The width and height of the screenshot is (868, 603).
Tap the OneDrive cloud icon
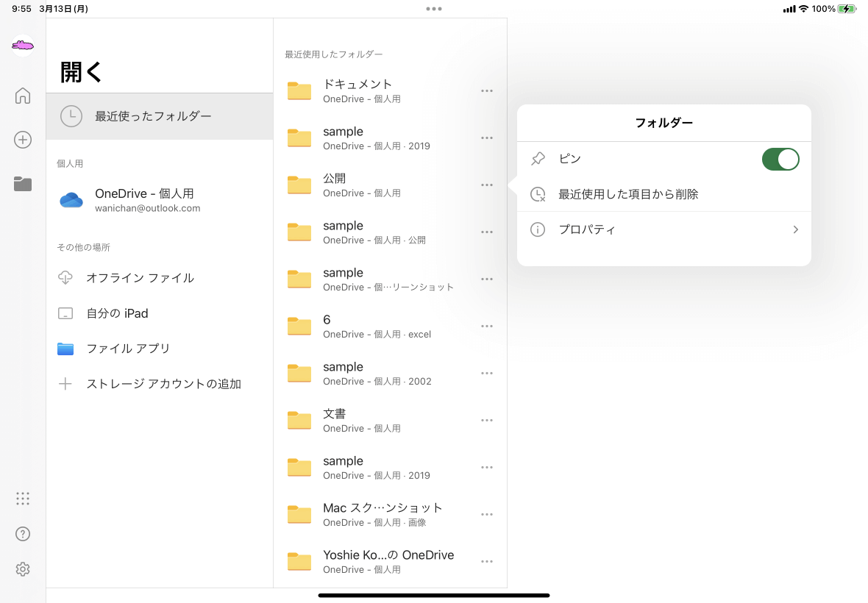pyautogui.click(x=71, y=200)
